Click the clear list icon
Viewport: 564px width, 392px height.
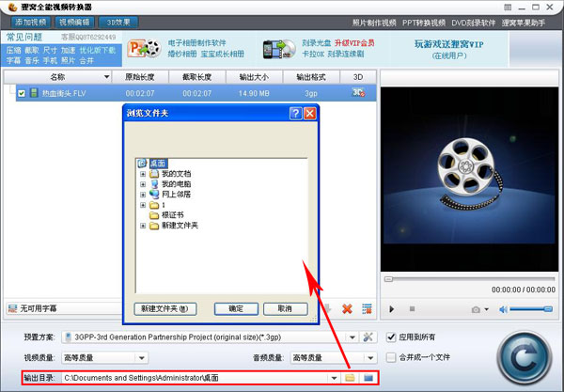point(367,308)
